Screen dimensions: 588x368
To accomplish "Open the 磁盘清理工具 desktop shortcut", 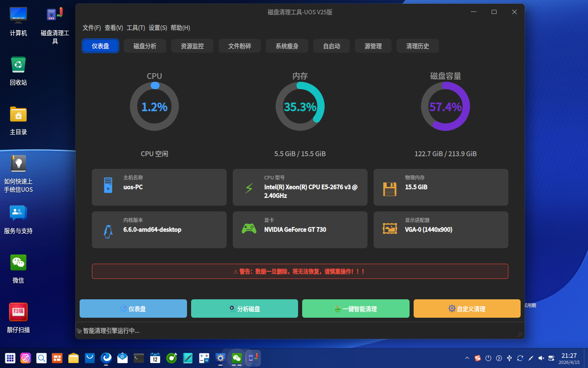I will tap(55, 25).
